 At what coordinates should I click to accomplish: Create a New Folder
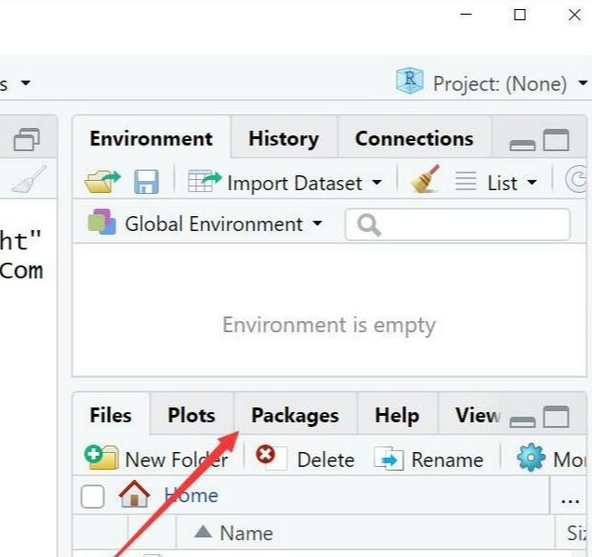[x=156, y=458]
